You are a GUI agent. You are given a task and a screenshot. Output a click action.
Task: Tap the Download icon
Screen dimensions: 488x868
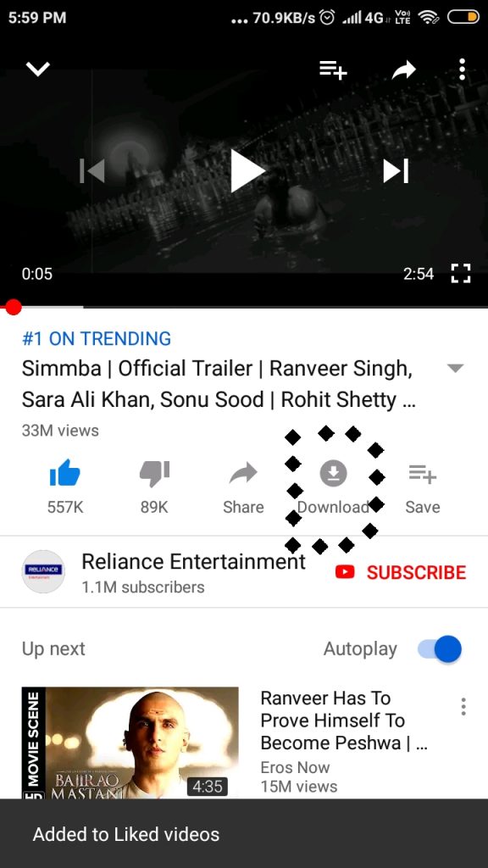point(333,473)
